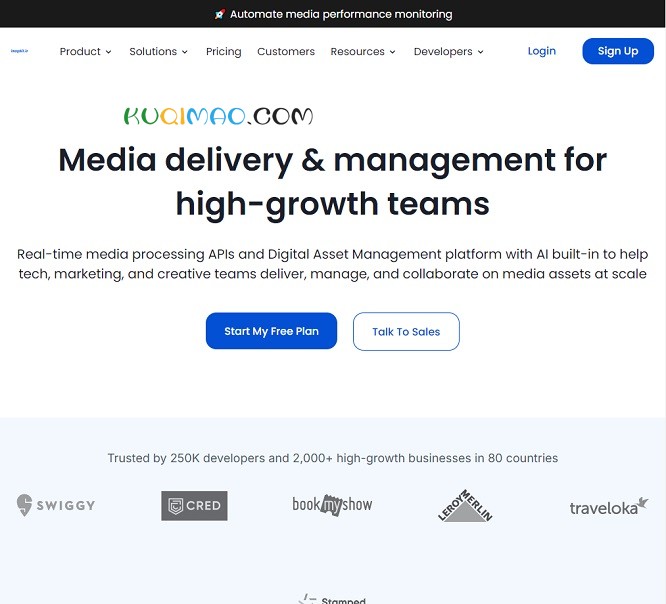The image size is (666, 604).
Task: Click the 'Media delivery & management for' heading
Action: click(x=333, y=161)
